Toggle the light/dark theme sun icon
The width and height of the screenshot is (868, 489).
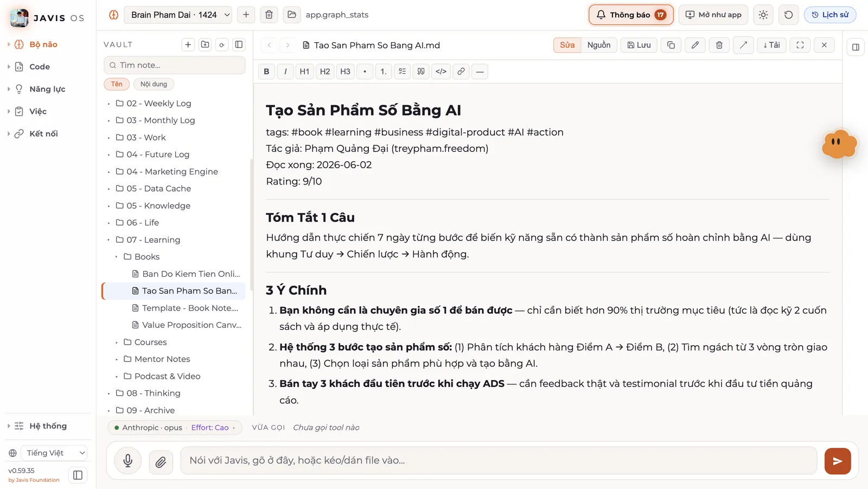click(x=763, y=15)
